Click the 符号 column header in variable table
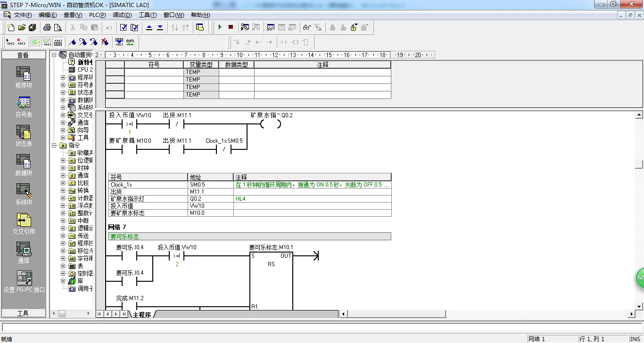This screenshot has height=343, width=644. (154, 65)
